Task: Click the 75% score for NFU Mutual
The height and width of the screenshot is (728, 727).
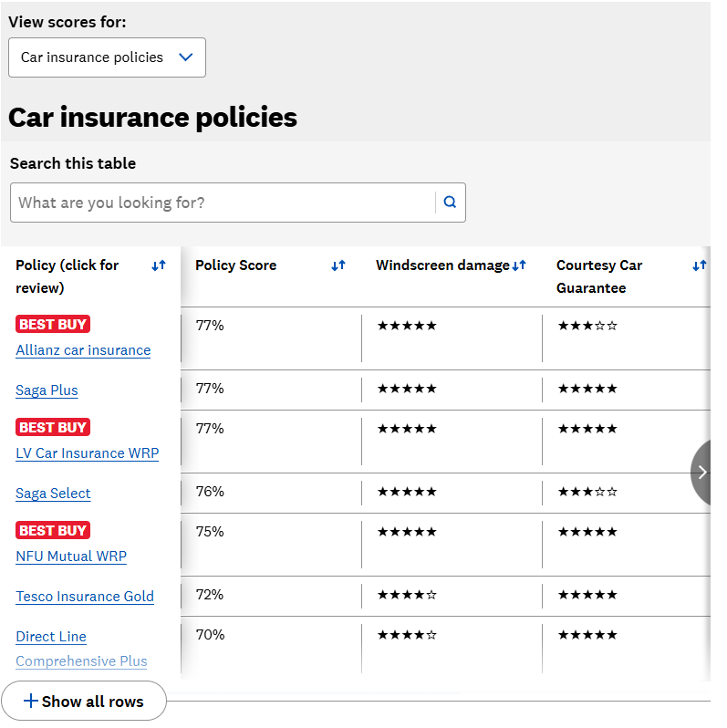Action: point(210,531)
